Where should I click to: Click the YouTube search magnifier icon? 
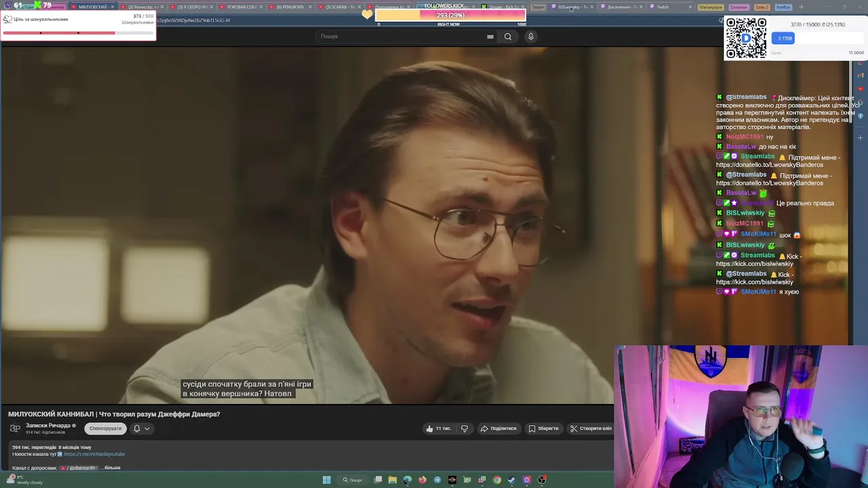click(x=507, y=37)
